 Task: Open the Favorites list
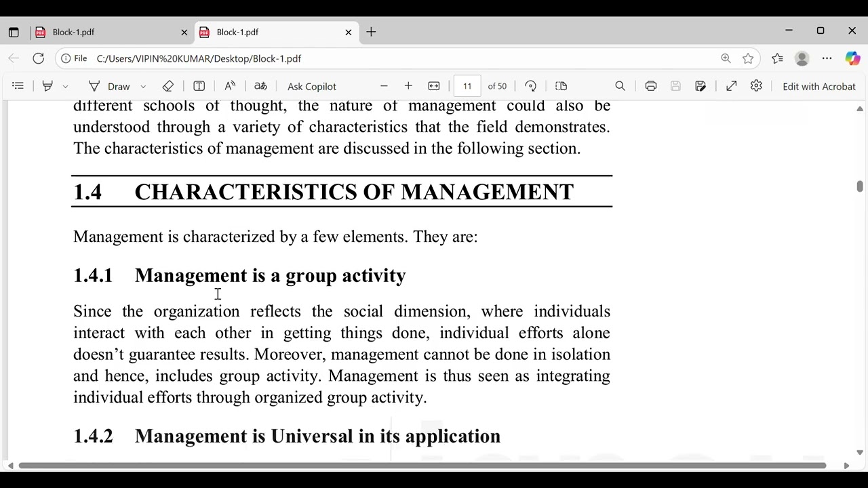pos(777,58)
